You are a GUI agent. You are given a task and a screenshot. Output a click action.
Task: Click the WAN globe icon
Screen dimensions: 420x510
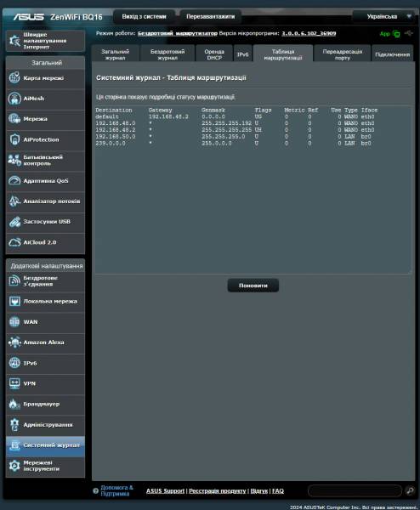[x=14, y=321]
